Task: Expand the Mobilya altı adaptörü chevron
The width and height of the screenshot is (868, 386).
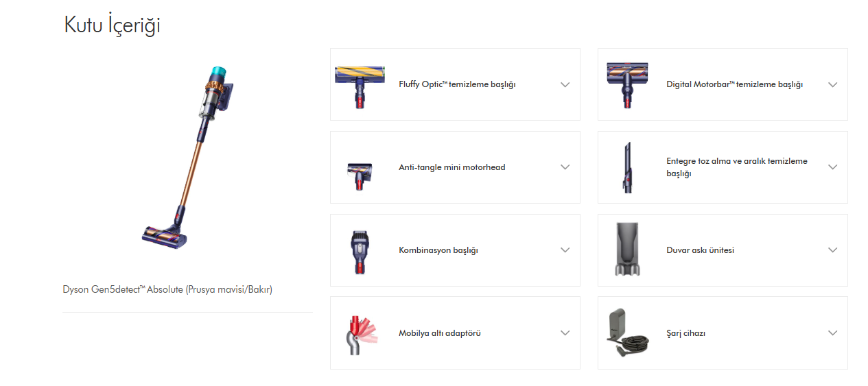Action: click(565, 333)
